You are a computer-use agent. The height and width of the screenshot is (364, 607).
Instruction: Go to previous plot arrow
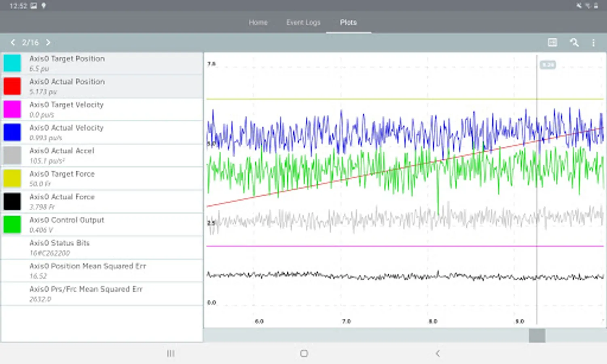point(13,42)
